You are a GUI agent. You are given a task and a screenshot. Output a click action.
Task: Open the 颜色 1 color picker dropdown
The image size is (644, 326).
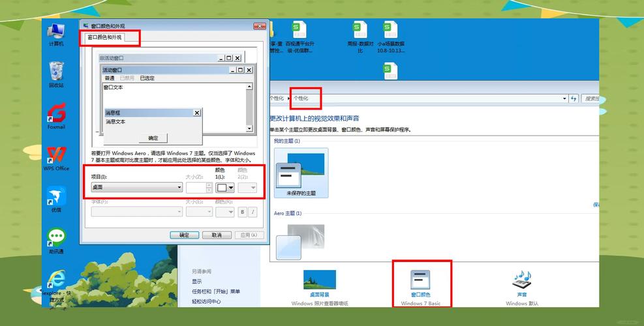pos(225,187)
